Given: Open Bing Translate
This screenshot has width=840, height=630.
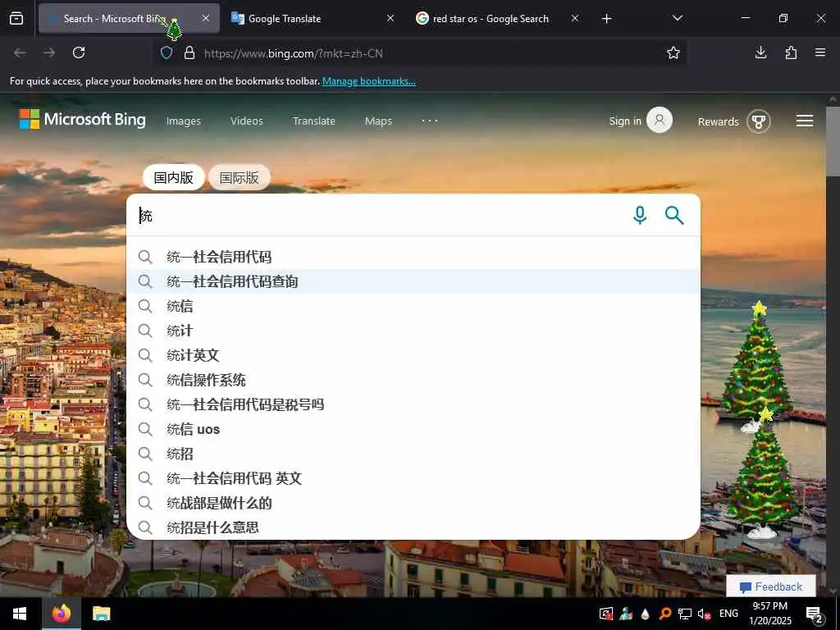Looking at the screenshot, I should [x=314, y=121].
